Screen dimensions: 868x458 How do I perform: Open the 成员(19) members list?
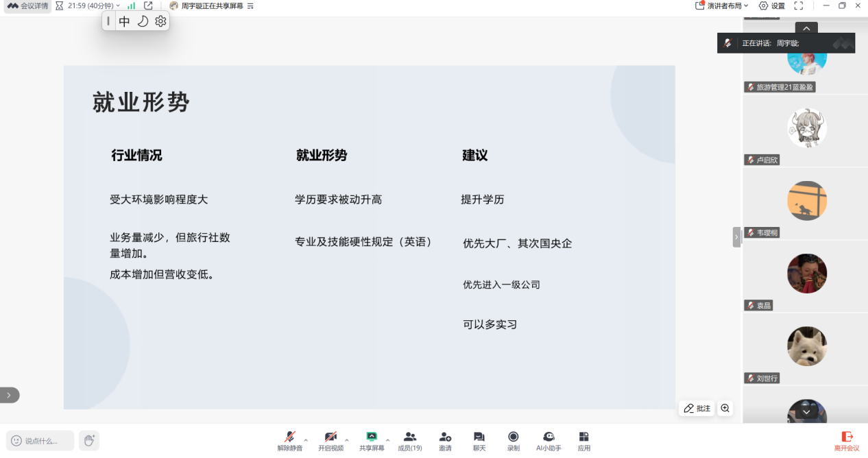[410, 439]
